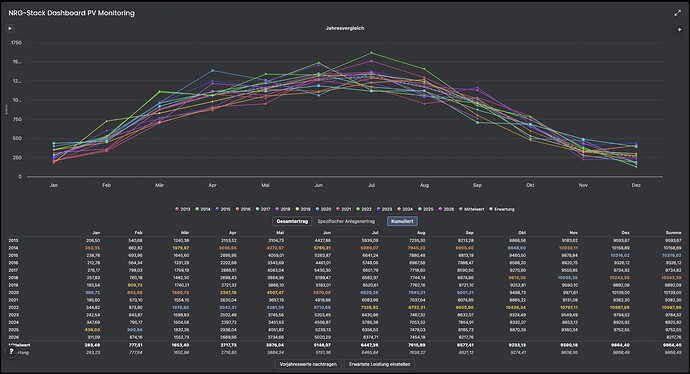690x374 pixels.
Task: Click the play icon beside the chart
Action: click(x=10, y=29)
